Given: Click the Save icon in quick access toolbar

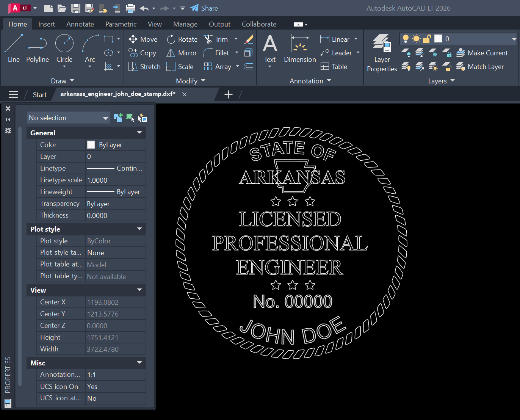Looking at the screenshot, I should click(x=76, y=8).
